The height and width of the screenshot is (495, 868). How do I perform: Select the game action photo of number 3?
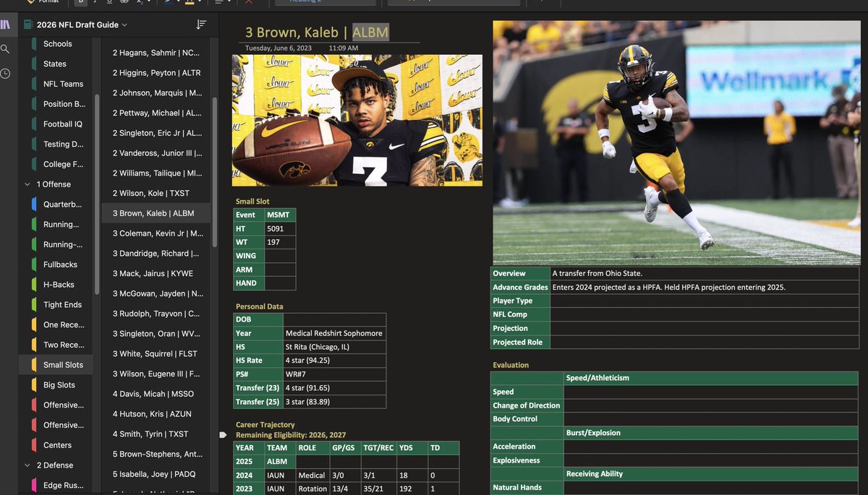[x=676, y=143]
